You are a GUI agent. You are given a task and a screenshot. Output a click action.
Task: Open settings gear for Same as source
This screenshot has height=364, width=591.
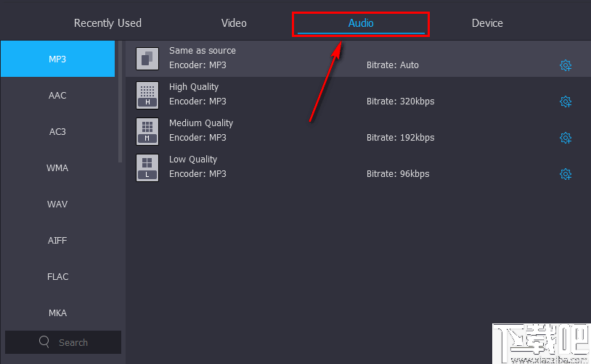(566, 65)
